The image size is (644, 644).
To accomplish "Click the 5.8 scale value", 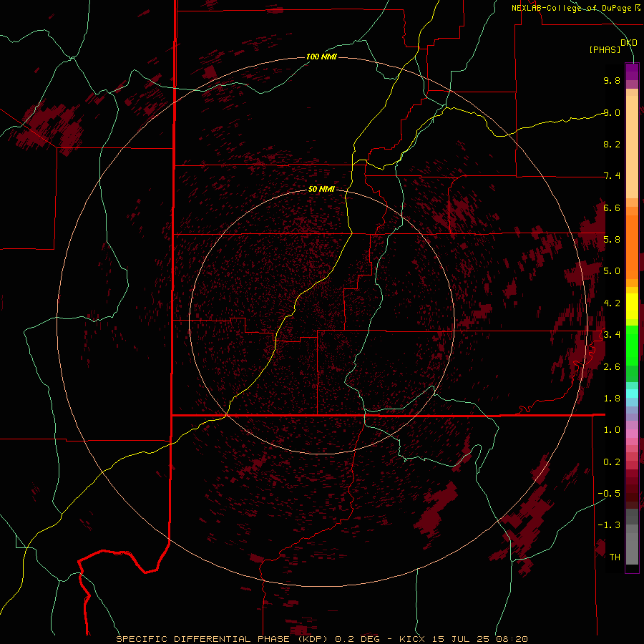I will tap(612, 240).
